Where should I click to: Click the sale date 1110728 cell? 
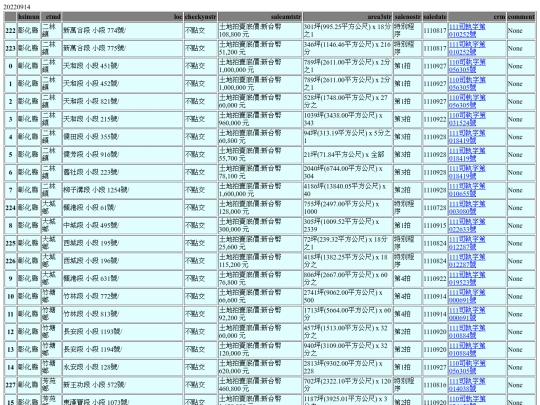(435, 208)
